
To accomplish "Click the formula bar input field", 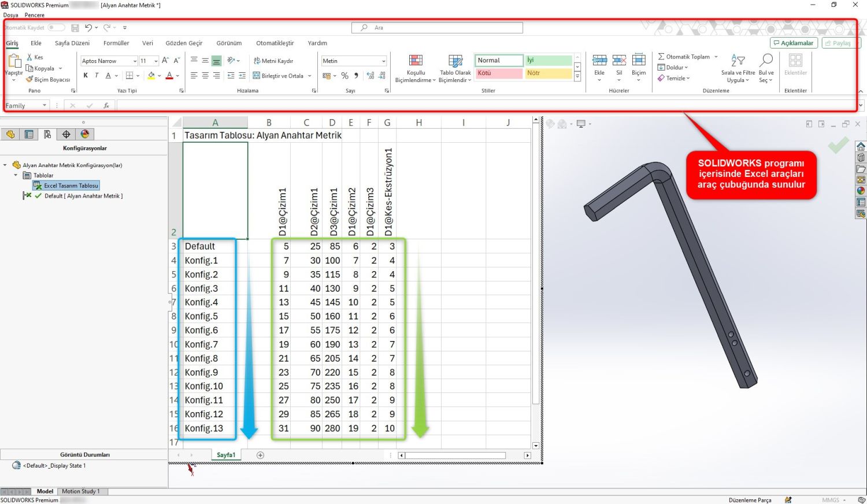I will click(x=487, y=106).
